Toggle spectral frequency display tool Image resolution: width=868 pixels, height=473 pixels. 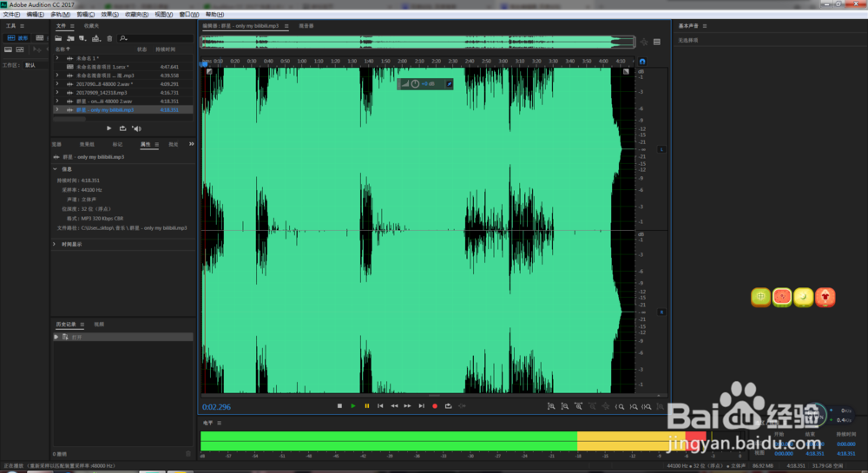click(x=9, y=49)
